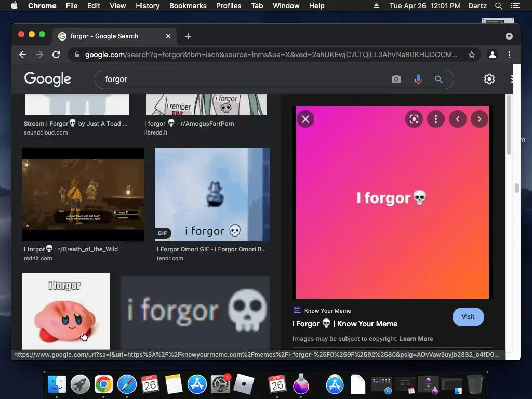This screenshot has height=399, width=532.
Task: Open the Window menu
Action: [286, 6]
